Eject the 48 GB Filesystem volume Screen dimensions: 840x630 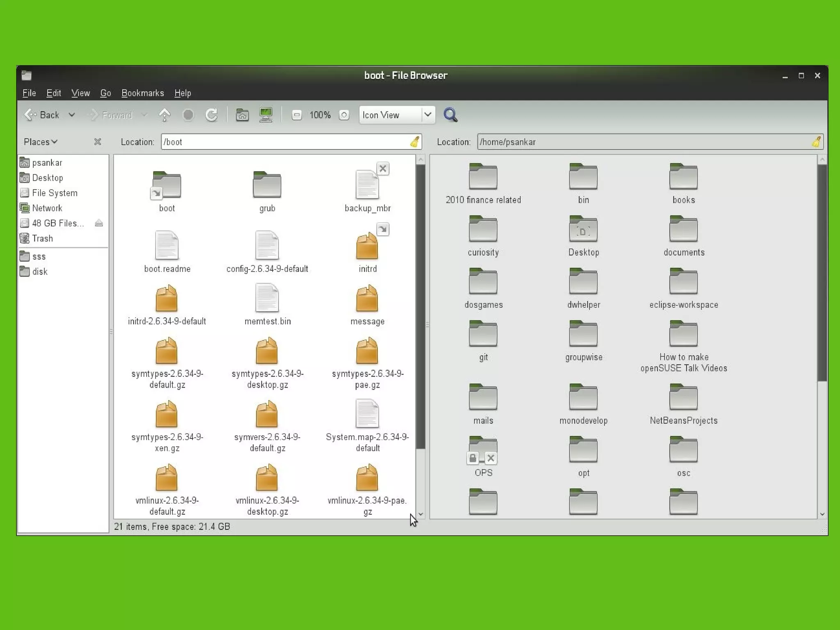point(99,223)
